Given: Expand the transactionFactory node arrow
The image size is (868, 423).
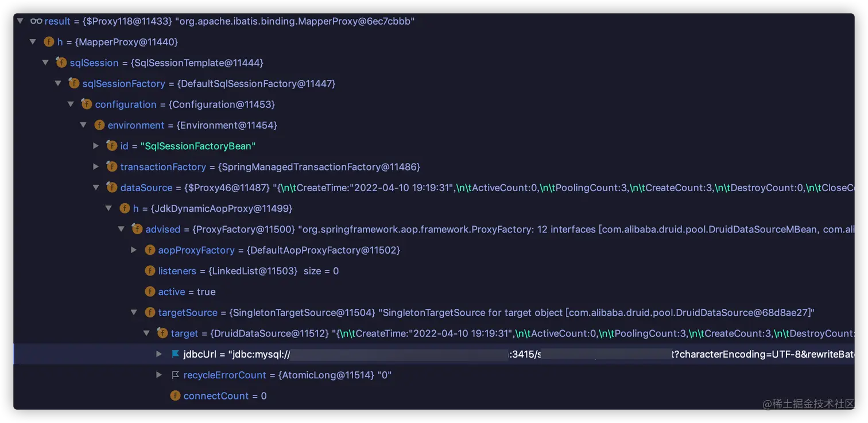Looking at the screenshot, I should [x=96, y=167].
